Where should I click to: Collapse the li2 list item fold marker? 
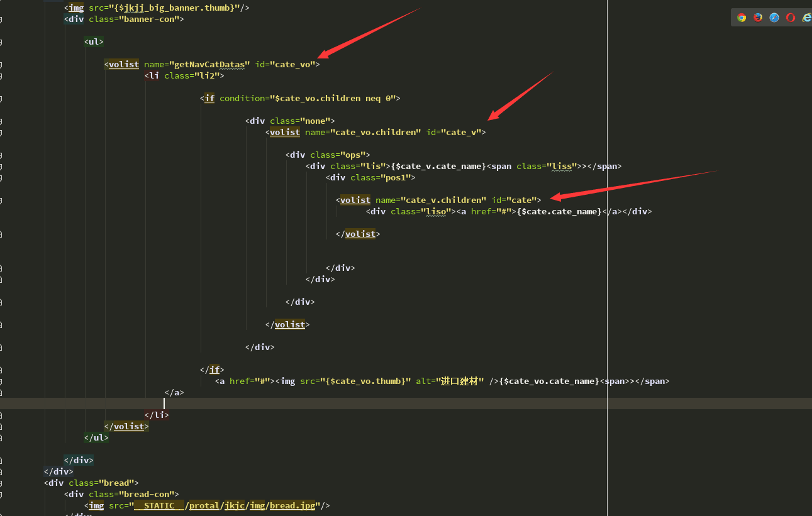tap(1, 76)
